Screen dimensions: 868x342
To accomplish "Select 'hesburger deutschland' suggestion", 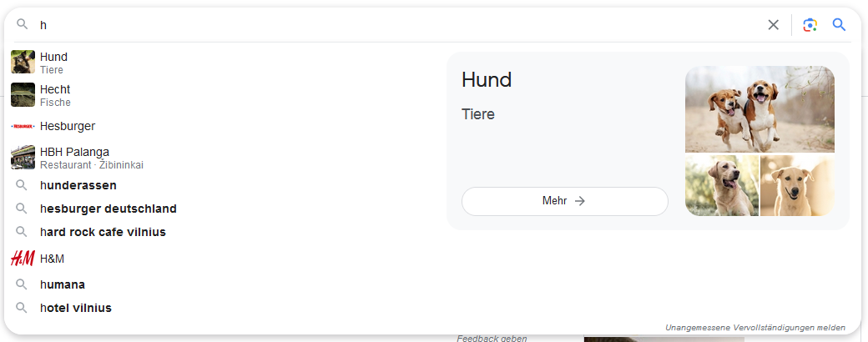I will 108,209.
